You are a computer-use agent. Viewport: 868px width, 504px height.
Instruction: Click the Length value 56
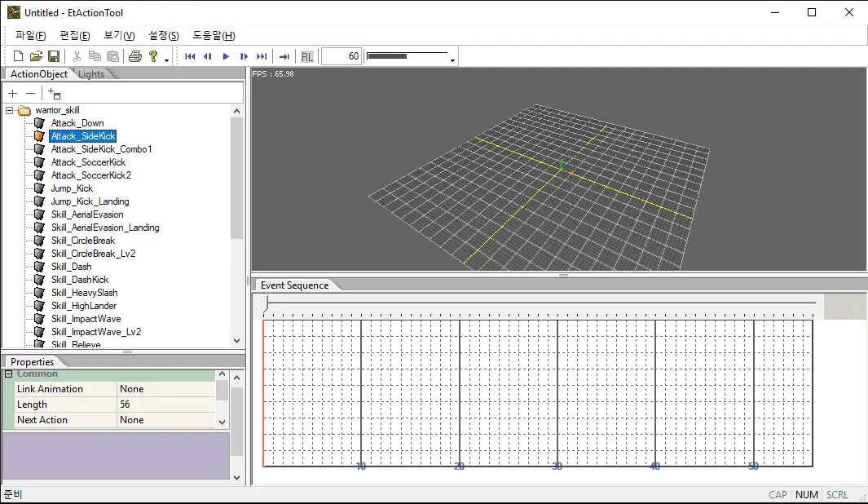tap(166, 405)
